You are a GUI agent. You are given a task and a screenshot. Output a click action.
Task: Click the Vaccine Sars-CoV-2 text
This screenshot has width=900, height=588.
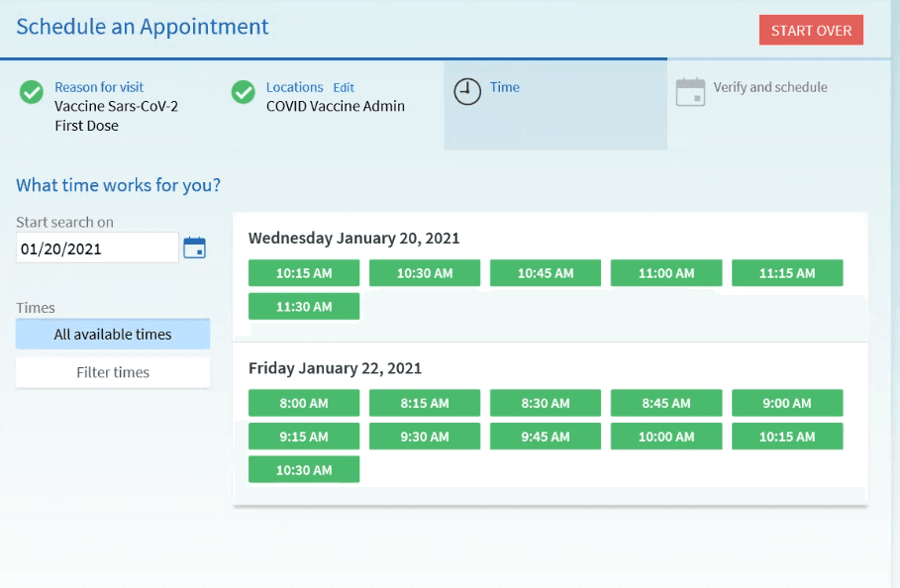coord(116,106)
